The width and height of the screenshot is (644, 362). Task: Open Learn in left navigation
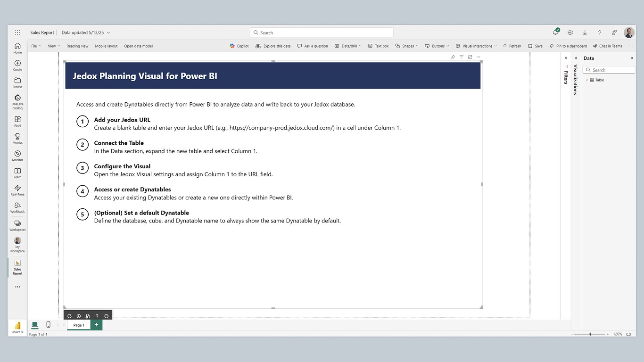17,173
